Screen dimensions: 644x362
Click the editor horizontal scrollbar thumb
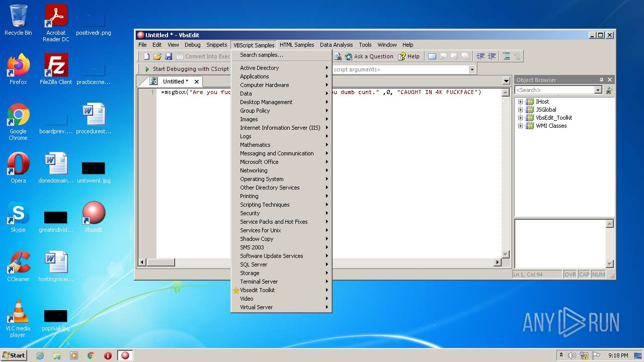click(160, 262)
